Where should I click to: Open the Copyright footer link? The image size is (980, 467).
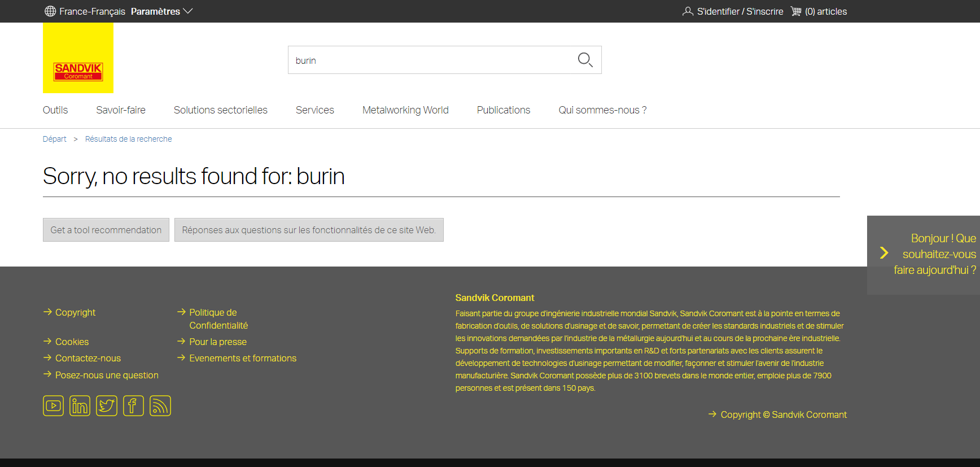coord(76,312)
